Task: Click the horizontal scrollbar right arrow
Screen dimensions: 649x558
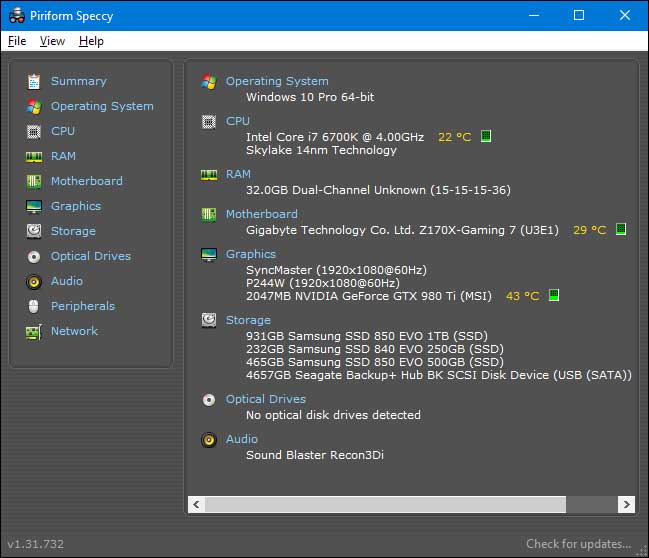Action: (626, 504)
